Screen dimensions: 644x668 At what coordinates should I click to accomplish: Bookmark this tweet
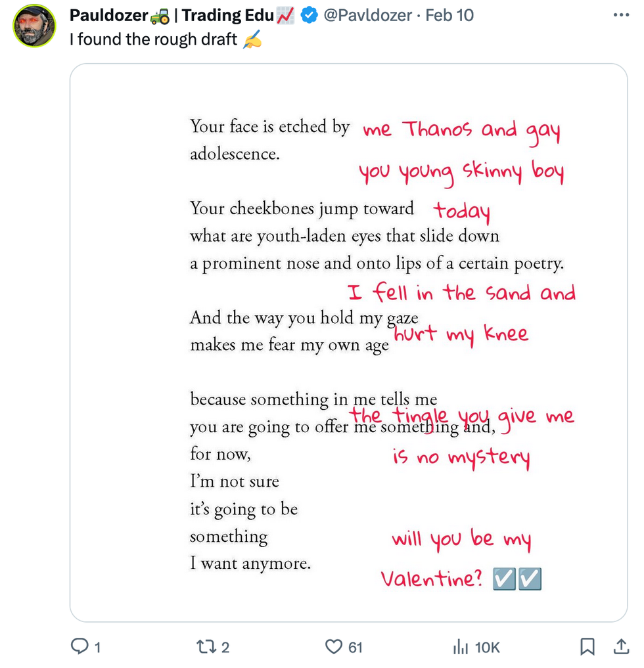point(588,647)
